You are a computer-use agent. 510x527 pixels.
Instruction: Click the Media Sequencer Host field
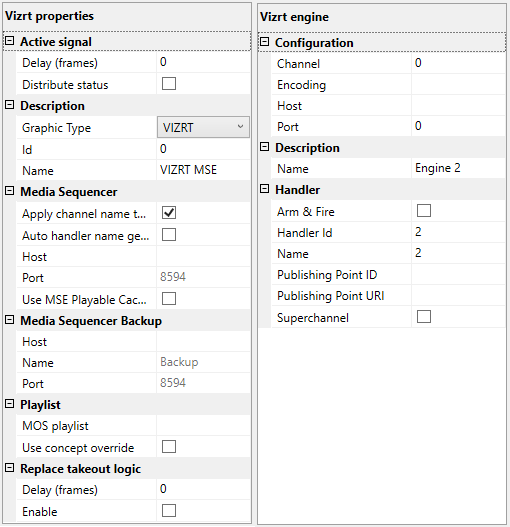click(x=203, y=256)
